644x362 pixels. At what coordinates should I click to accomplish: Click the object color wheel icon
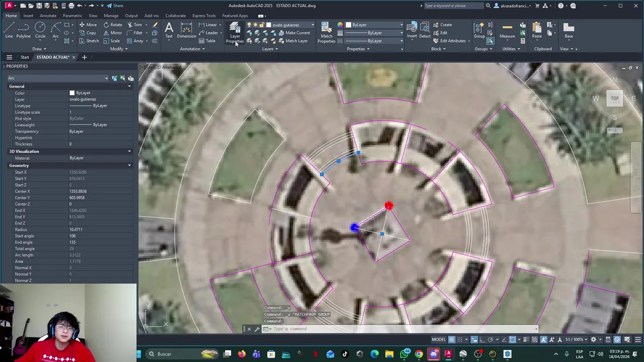[340, 25]
